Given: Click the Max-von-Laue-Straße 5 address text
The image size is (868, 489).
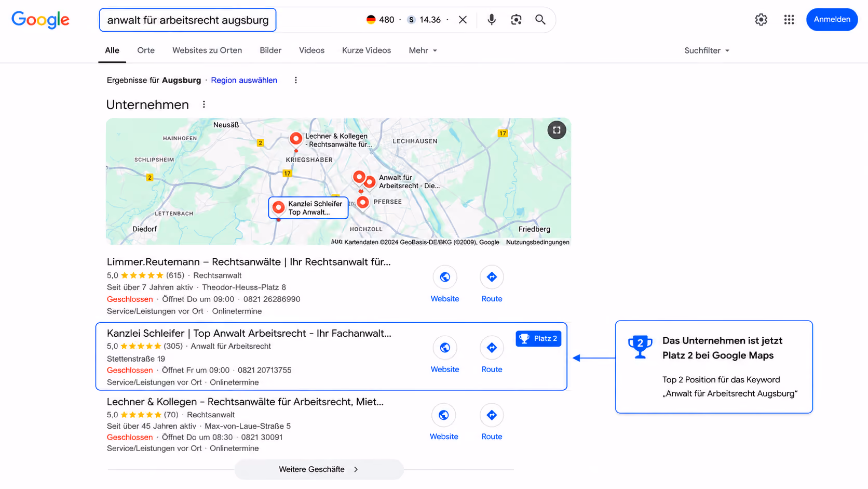Looking at the screenshot, I should click(248, 426).
